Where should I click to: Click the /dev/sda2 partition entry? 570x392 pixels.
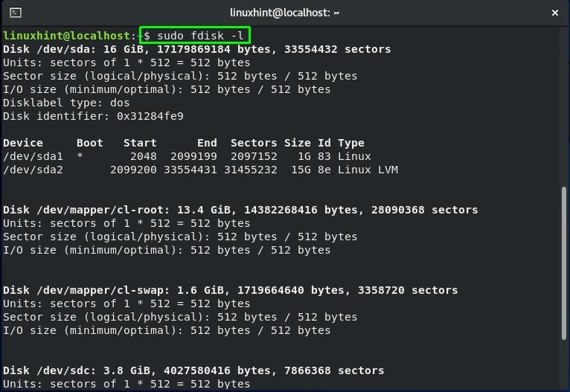(x=33, y=170)
